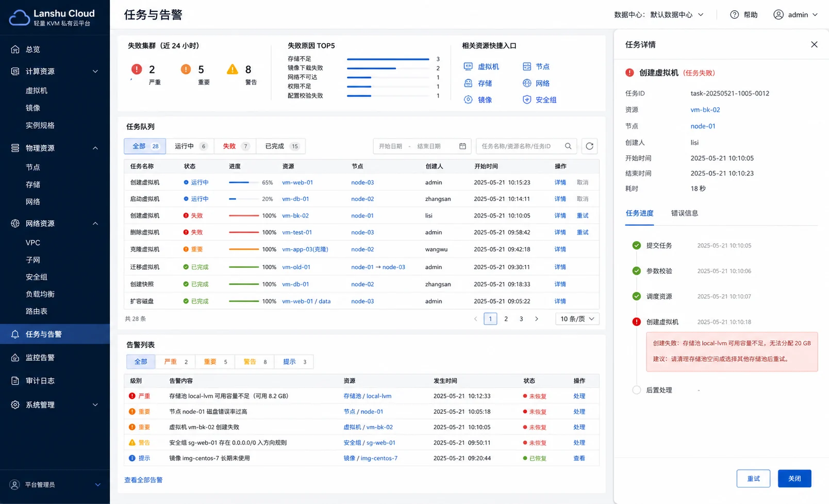Filter alerts by 提示 tab

coord(294,362)
